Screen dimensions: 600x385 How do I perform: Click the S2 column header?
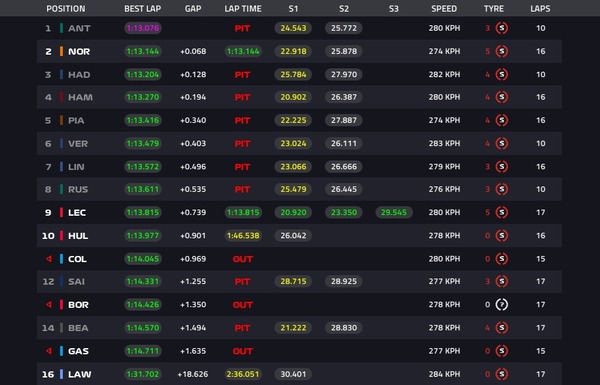pyautogui.click(x=344, y=8)
